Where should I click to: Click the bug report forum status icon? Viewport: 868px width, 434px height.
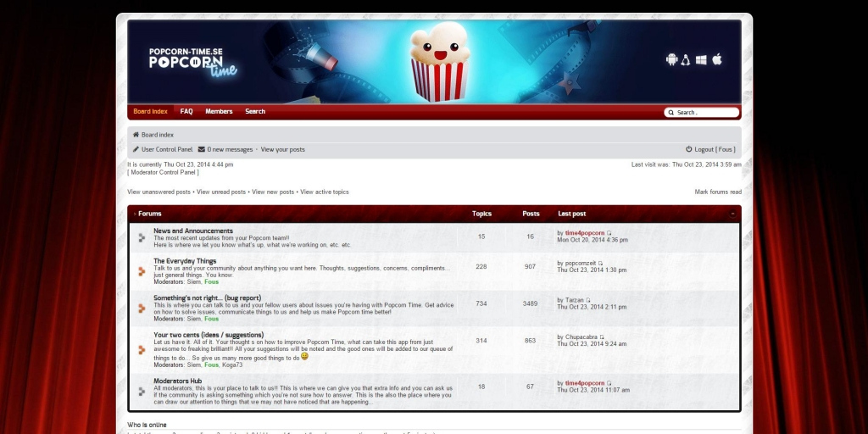[142, 309]
